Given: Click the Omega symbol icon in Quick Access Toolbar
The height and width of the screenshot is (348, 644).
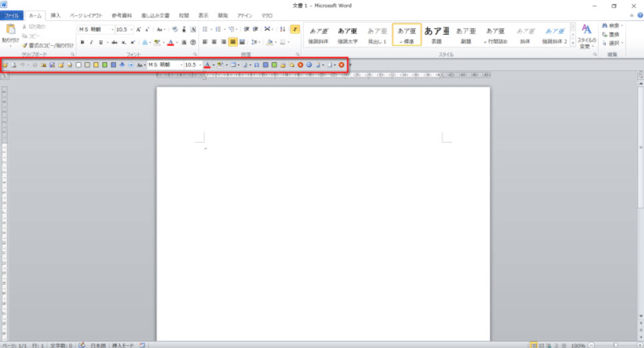Looking at the screenshot, I should click(x=257, y=65).
